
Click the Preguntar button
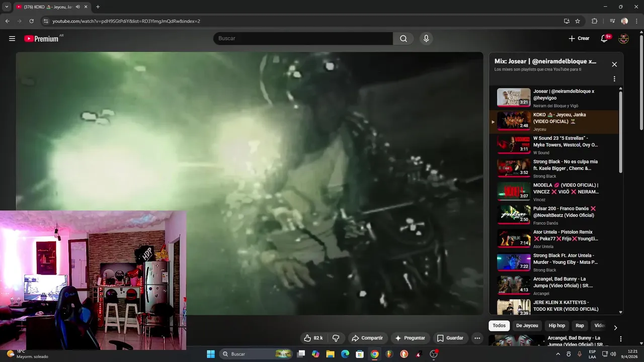(x=411, y=338)
